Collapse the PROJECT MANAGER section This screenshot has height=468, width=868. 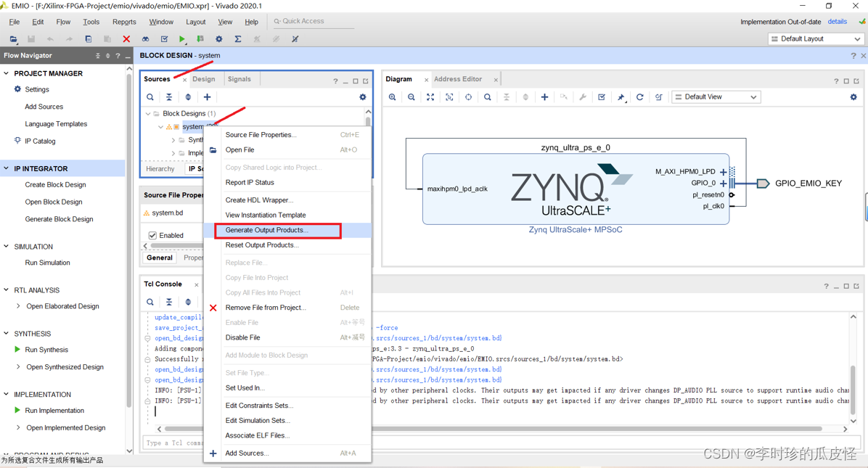(6, 73)
